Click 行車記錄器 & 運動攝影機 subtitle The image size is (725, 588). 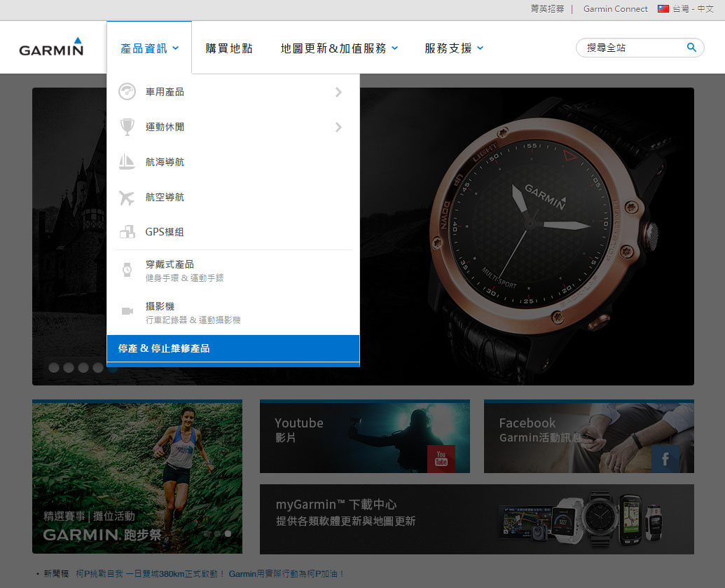pos(193,320)
